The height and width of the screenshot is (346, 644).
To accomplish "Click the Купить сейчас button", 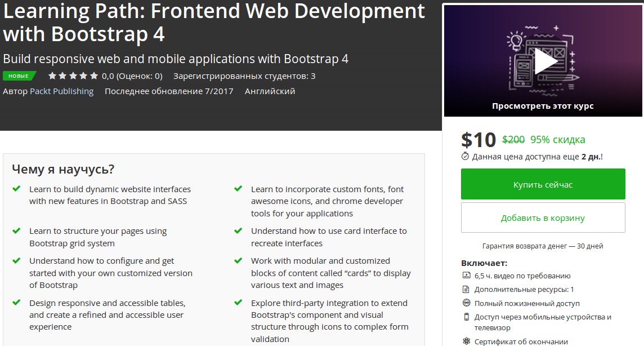I will pos(543,184).
